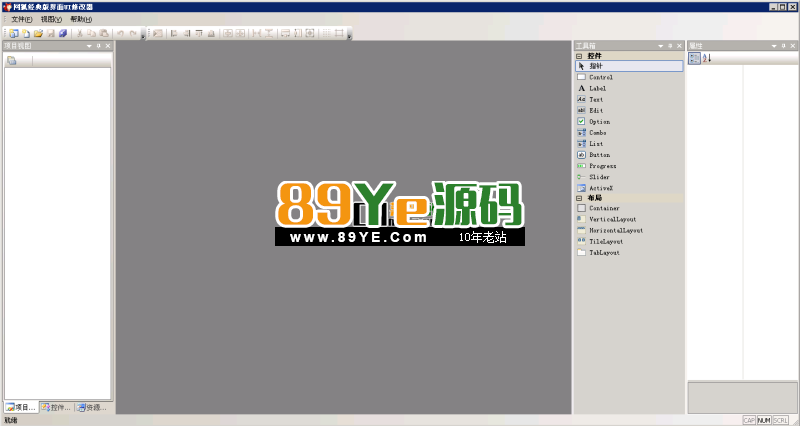This screenshot has height=426, width=800.
Task: Select the TileLayout tool
Action: 605,241
